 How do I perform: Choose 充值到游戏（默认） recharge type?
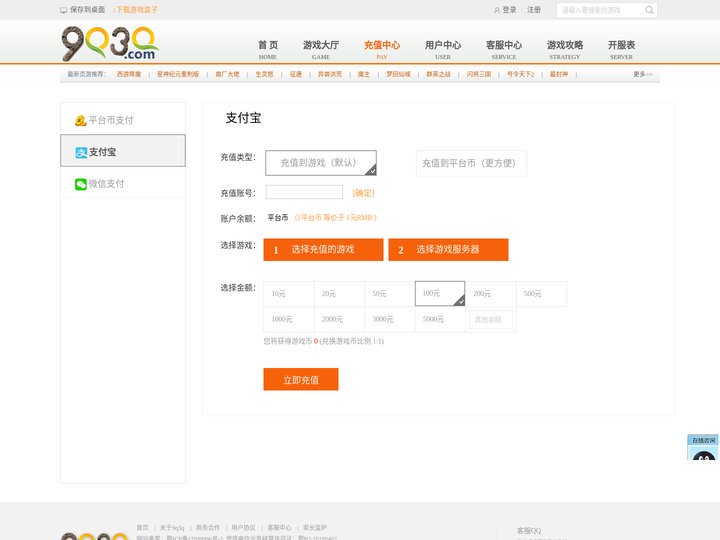pyautogui.click(x=321, y=163)
